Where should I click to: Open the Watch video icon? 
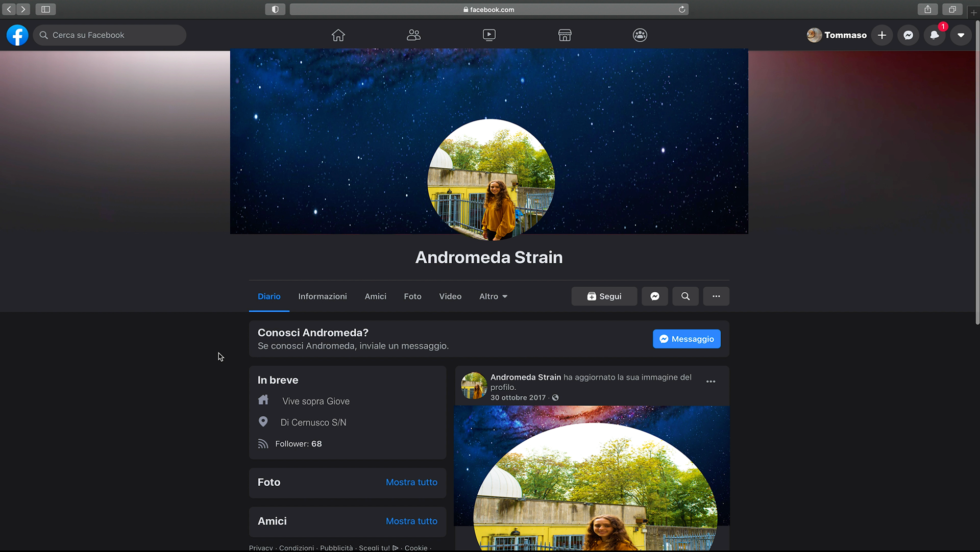[x=489, y=35]
